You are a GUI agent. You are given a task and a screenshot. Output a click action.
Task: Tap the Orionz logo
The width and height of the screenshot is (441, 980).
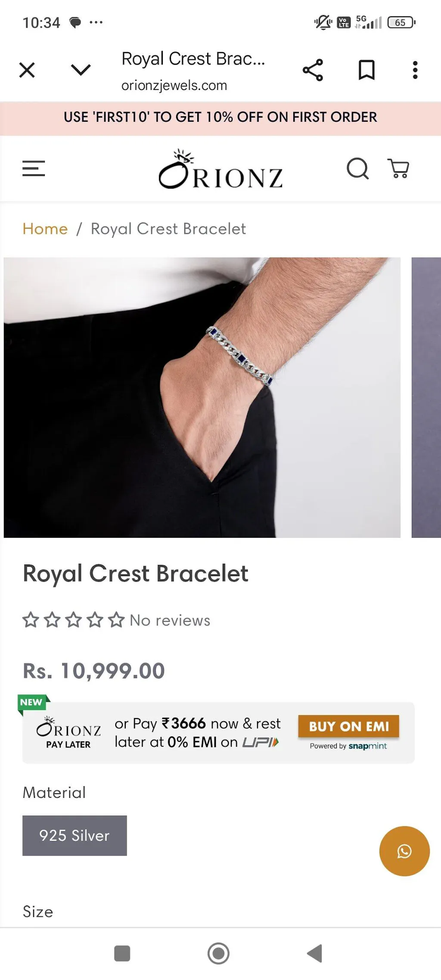tap(220, 170)
